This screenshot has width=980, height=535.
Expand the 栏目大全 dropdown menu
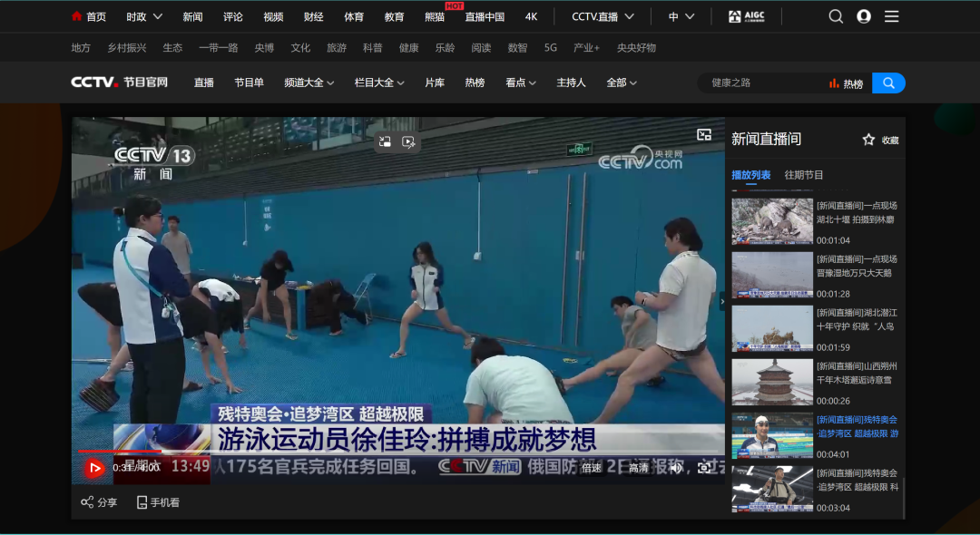tap(379, 83)
